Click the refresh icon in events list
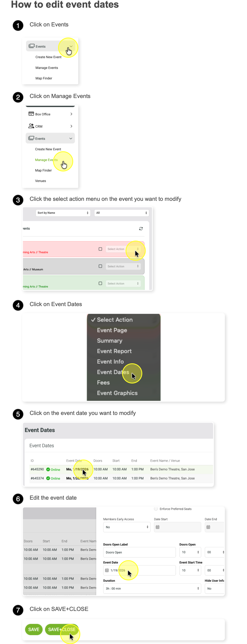The height and width of the screenshot is (644, 247). coord(141,228)
